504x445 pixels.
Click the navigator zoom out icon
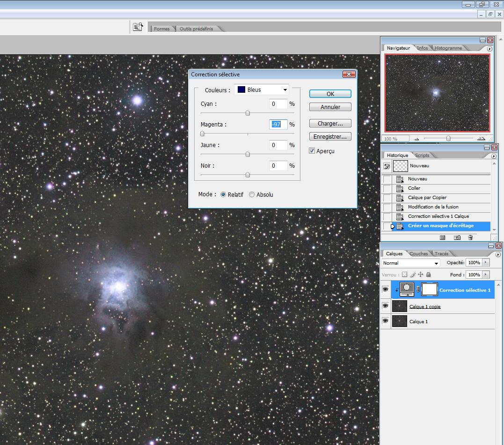(417, 139)
